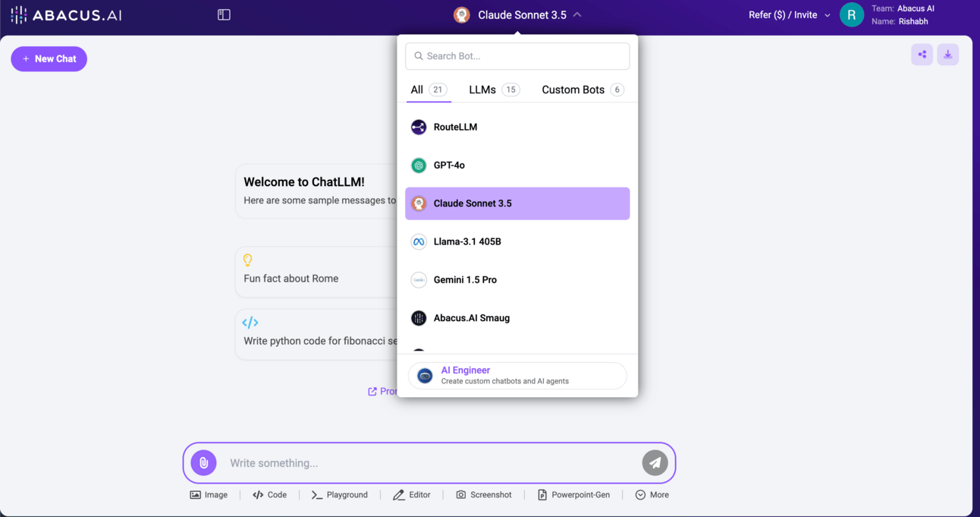980x517 pixels.
Task: Select the Code tool
Action: [x=269, y=495]
